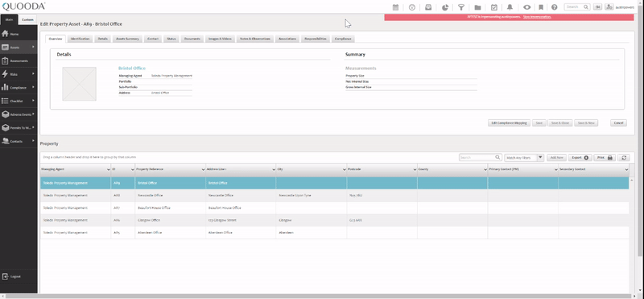The image size is (644, 299).
Task: Switch to the Identification tab
Action: [x=80, y=39]
